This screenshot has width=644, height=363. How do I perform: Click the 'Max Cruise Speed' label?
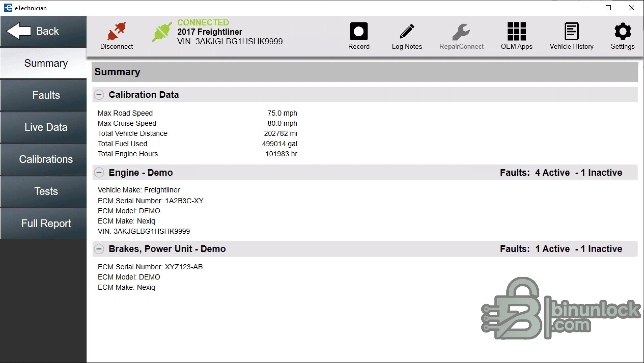pyautogui.click(x=127, y=123)
